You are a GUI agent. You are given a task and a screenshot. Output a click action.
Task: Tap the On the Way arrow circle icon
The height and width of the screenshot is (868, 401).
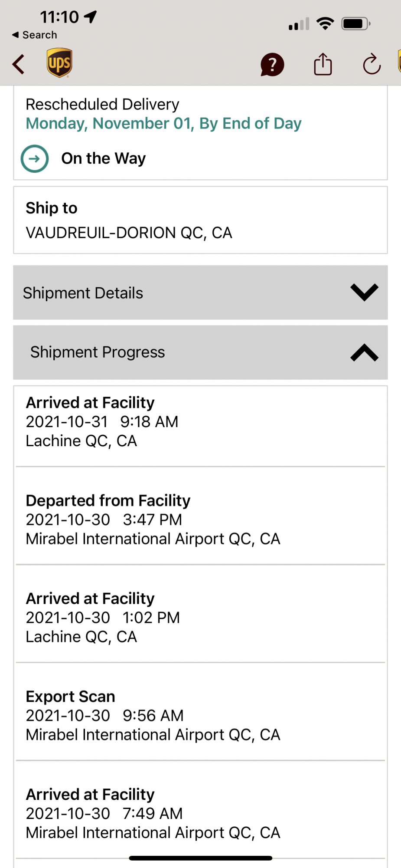(x=35, y=158)
